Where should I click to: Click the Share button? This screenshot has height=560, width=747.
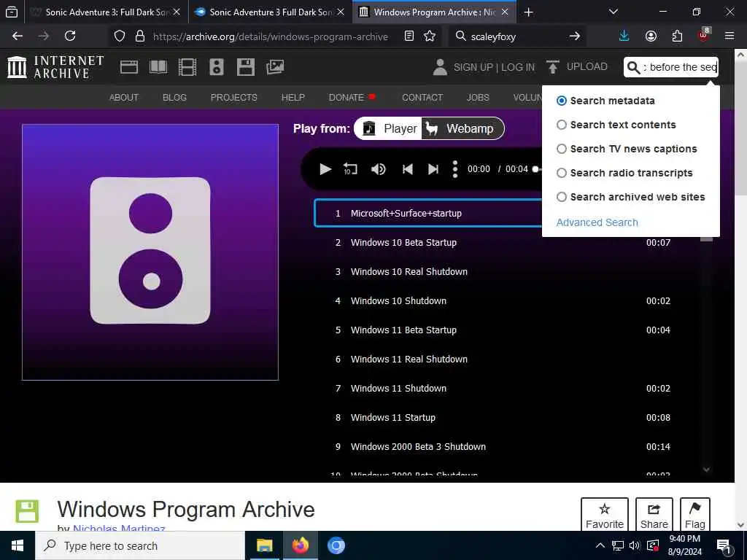(x=654, y=515)
